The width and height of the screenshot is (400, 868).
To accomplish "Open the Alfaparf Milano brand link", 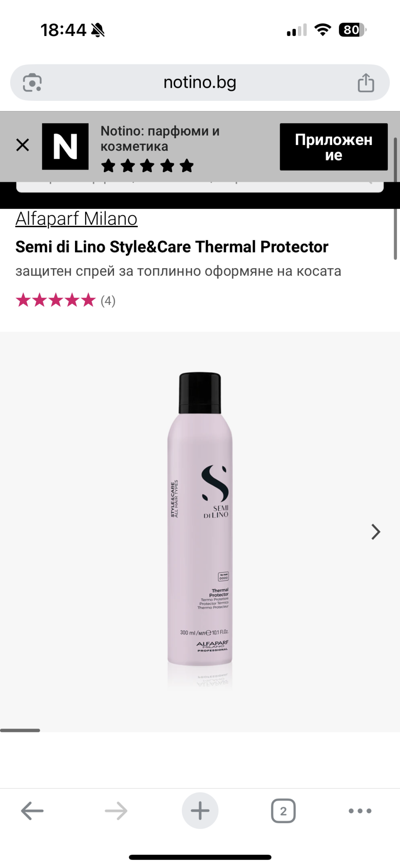I will click(76, 219).
